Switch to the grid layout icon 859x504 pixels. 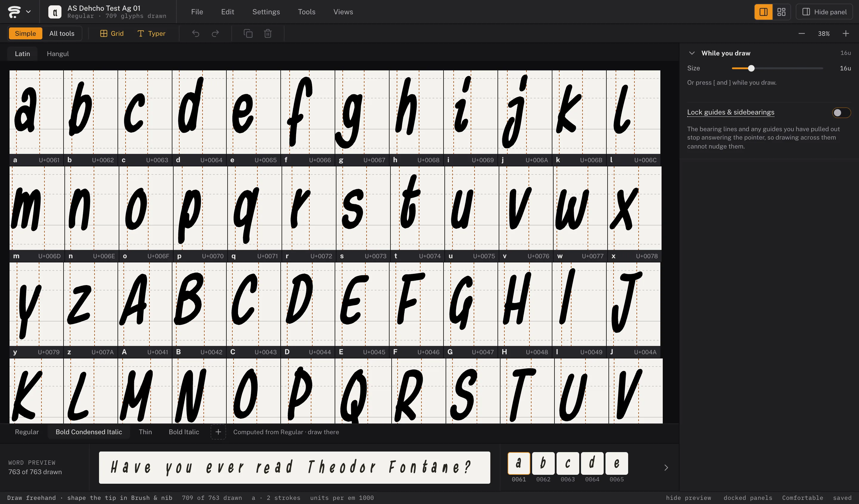(781, 12)
